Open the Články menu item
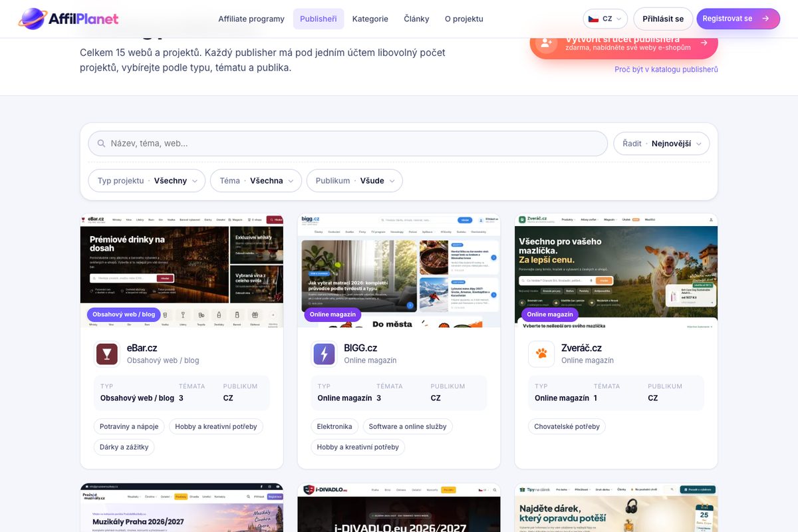 (416, 19)
